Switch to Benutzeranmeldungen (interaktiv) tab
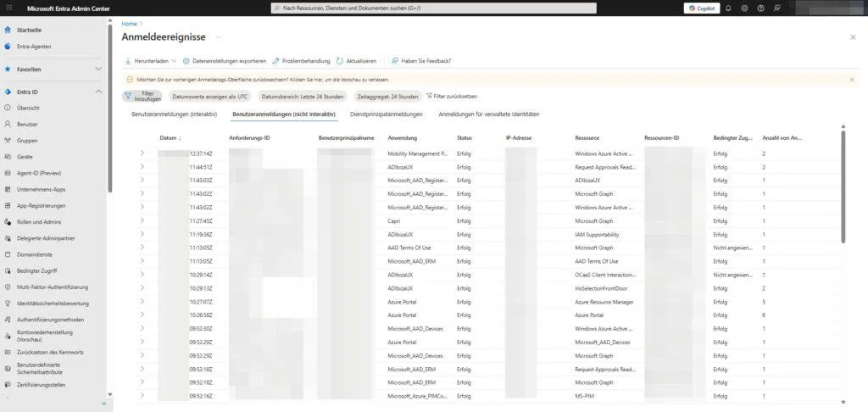Viewport: 868px width, 412px height. [x=175, y=114]
